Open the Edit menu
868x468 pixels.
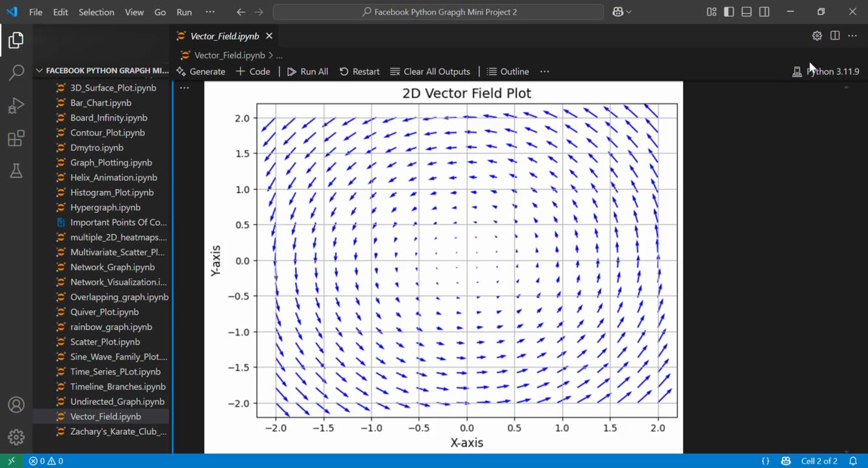click(x=61, y=12)
